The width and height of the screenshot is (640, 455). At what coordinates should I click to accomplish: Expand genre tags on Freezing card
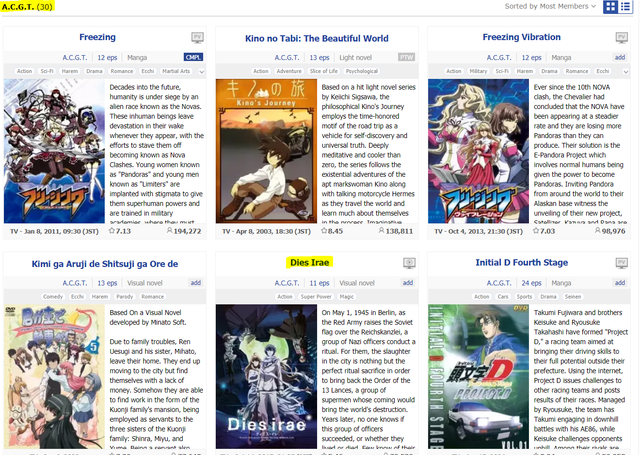coord(202,72)
